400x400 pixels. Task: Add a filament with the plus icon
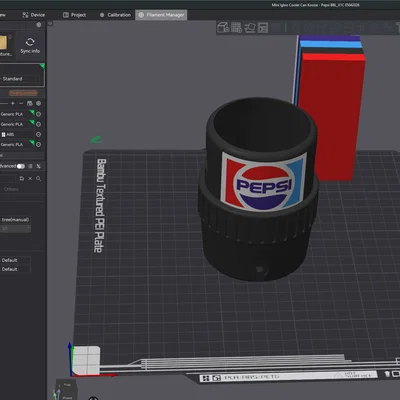point(13,103)
